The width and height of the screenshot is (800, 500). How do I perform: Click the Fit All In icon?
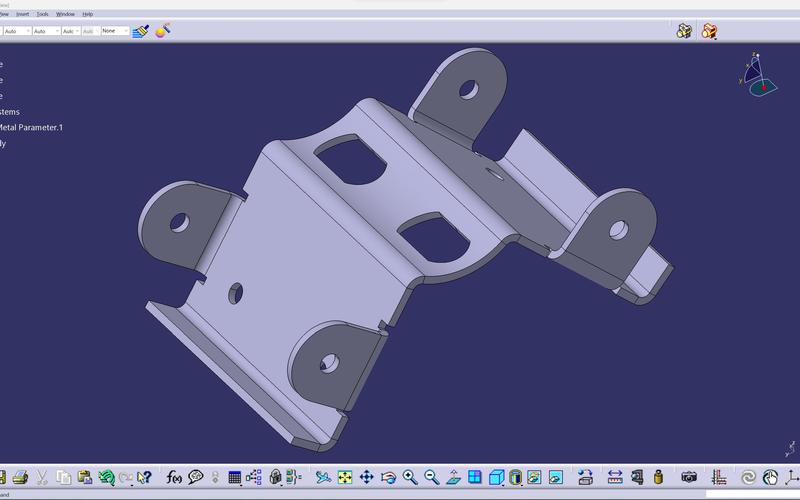tap(345, 478)
